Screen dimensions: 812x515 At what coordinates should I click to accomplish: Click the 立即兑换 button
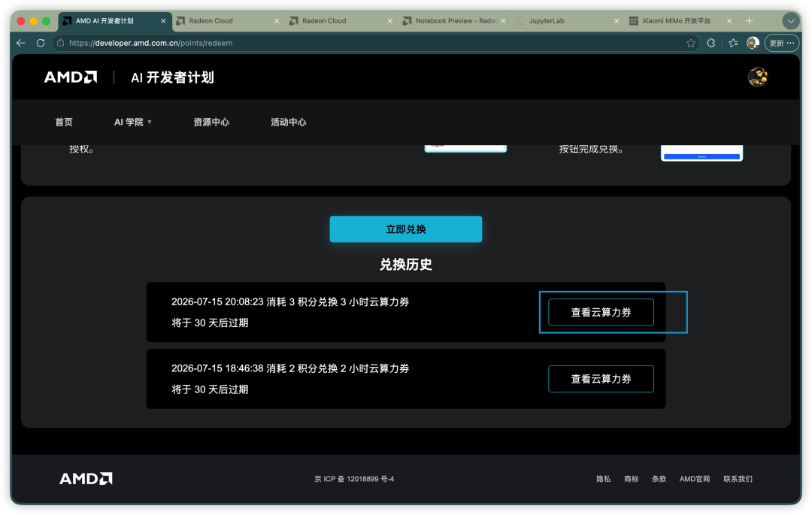click(406, 229)
